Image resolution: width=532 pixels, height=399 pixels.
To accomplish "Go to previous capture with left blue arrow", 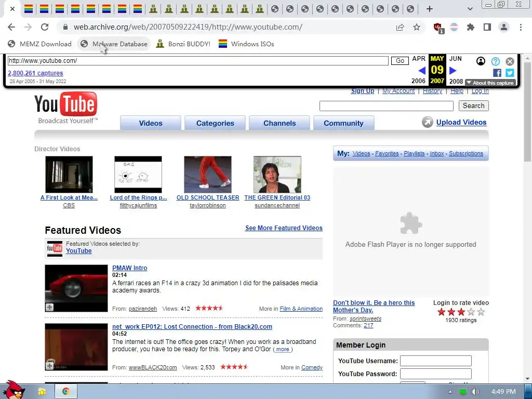I will [422, 71].
